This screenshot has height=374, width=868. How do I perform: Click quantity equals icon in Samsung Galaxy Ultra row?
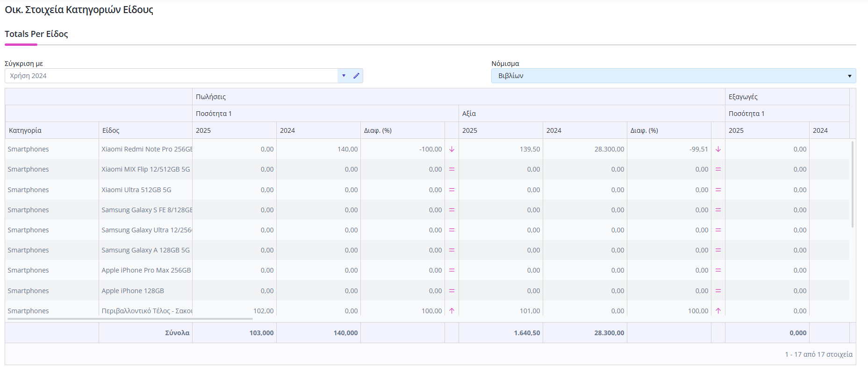click(452, 230)
